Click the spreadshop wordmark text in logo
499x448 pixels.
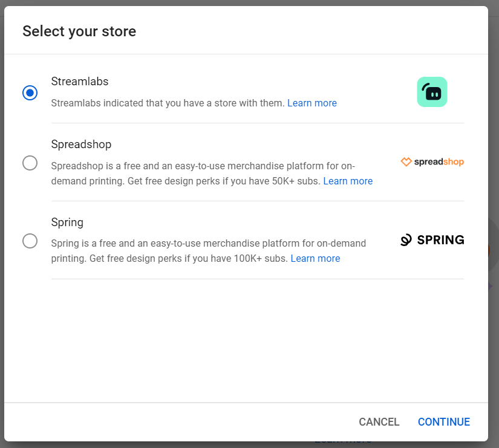click(439, 162)
